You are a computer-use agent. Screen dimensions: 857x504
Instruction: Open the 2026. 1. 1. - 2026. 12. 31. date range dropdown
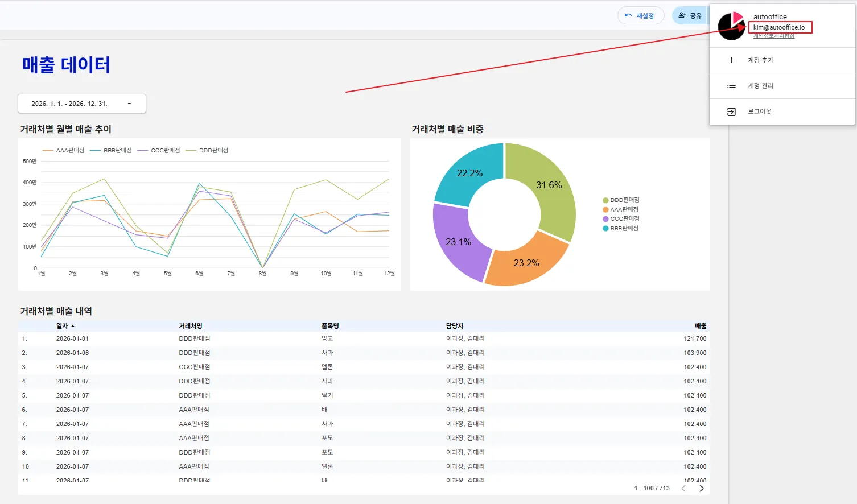pos(82,104)
